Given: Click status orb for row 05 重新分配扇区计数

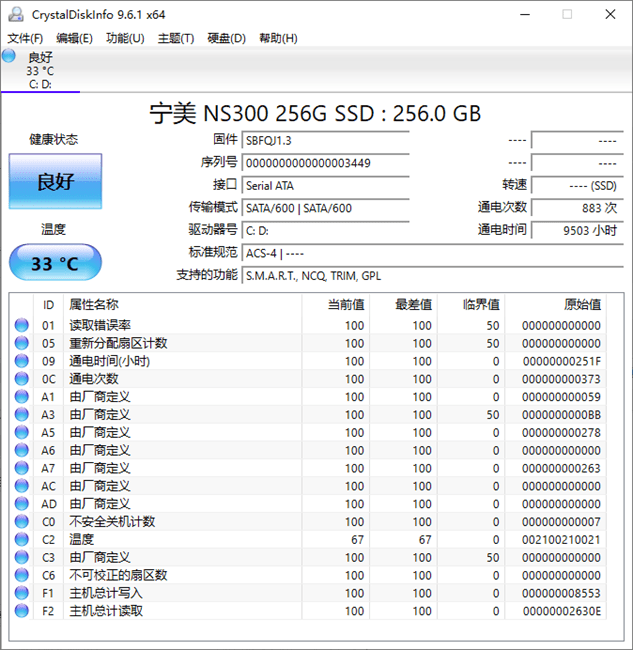Looking at the screenshot, I should 22,343.
